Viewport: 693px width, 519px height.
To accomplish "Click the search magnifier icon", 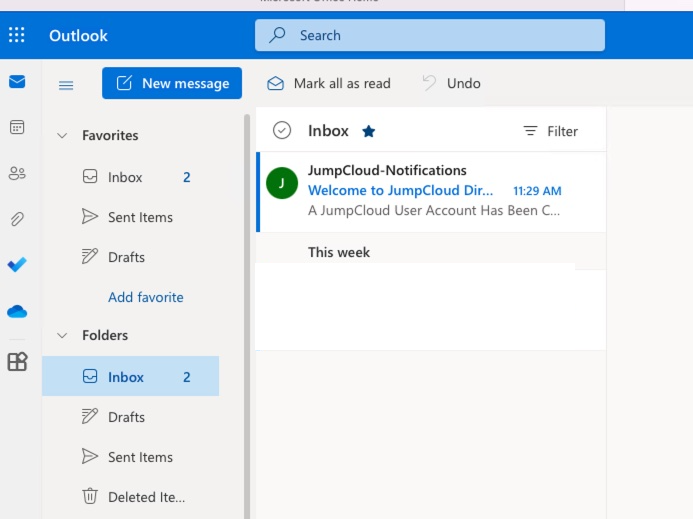I will point(277,35).
